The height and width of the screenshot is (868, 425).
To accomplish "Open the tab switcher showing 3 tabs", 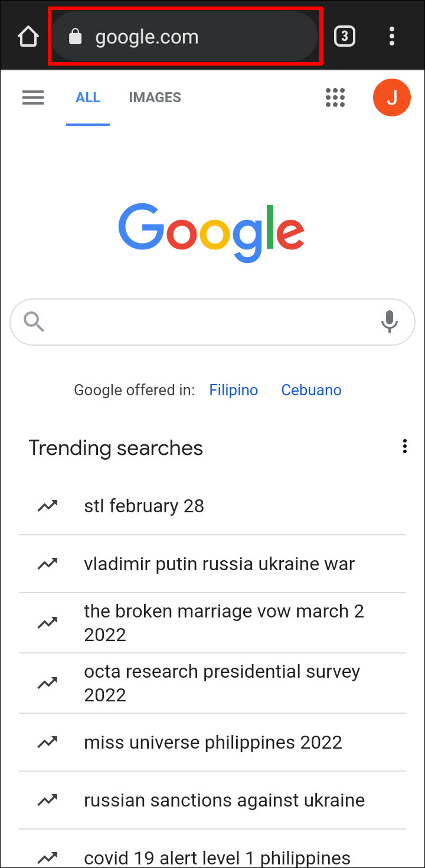I will point(345,37).
